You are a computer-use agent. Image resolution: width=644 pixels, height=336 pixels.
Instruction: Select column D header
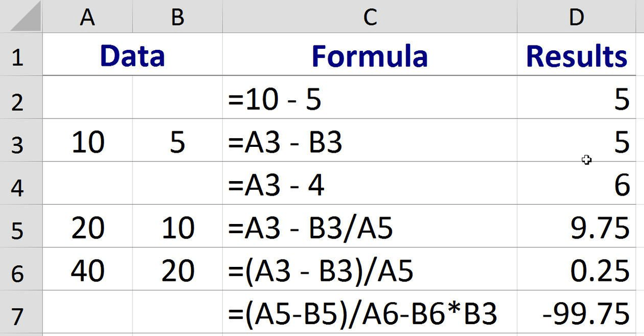577,17
